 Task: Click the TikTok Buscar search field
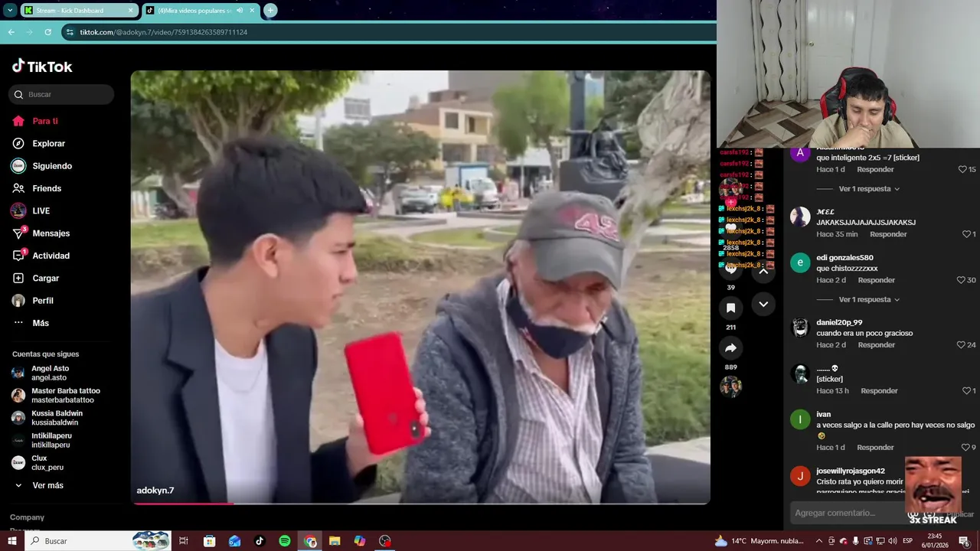click(62, 94)
